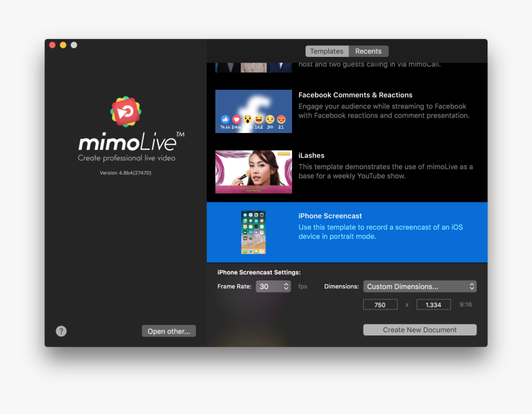The width and height of the screenshot is (532, 414).
Task: Open the Custom Dimensions dropdown
Action: tap(419, 286)
